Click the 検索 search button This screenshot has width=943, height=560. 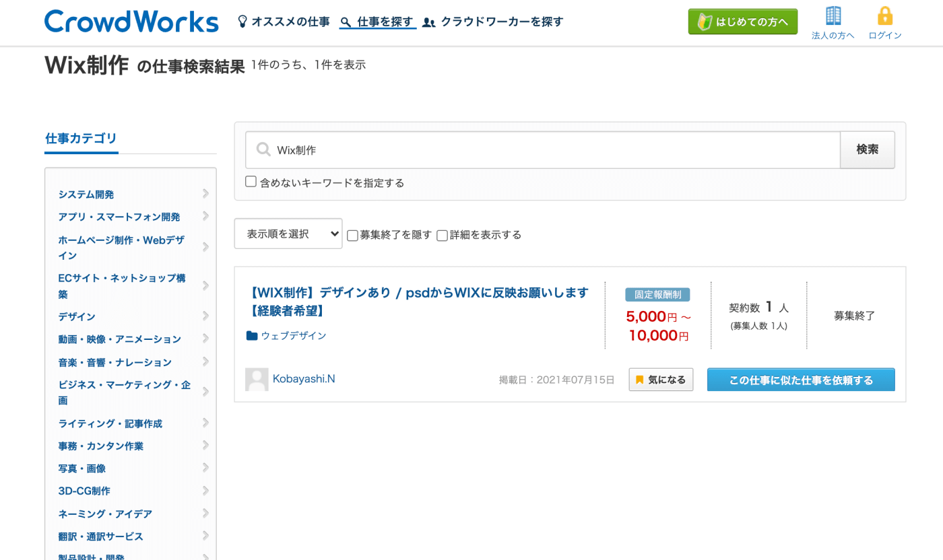point(868,149)
